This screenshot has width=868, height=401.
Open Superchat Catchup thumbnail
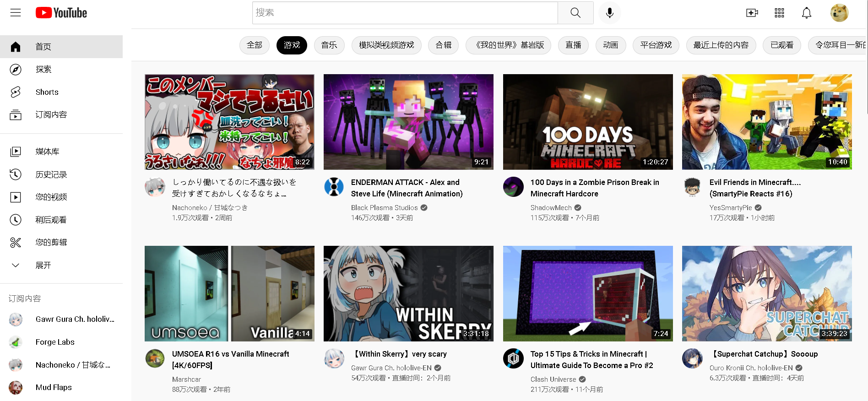pos(767,293)
